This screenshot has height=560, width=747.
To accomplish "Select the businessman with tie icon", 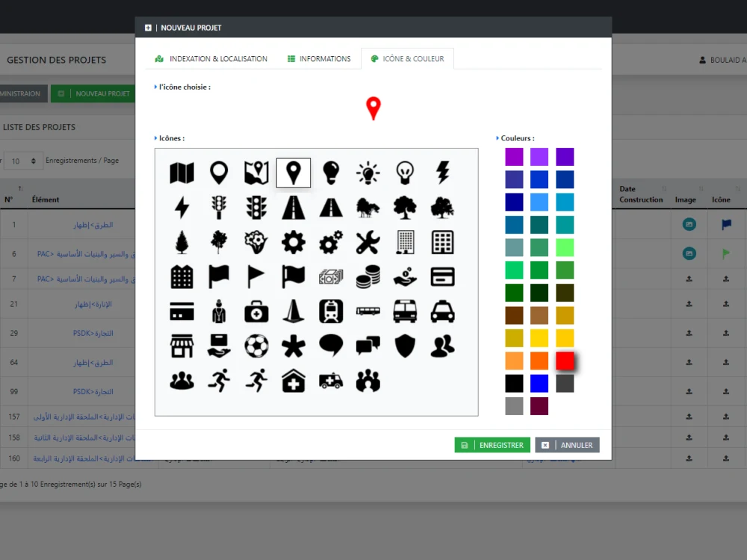I will pos(219,311).
